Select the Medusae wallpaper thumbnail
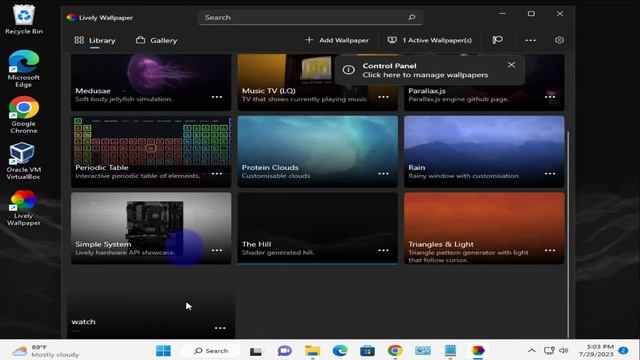Viewport: 640px width, 360px height. click(151, 82)
